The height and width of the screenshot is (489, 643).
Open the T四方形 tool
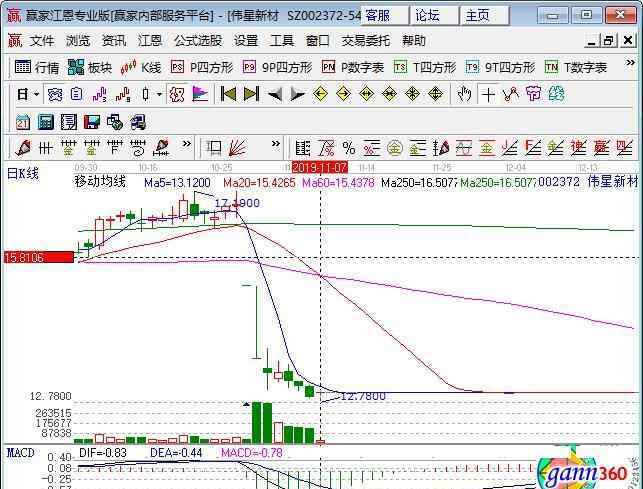pyautogui.click(x=425, y=67)
